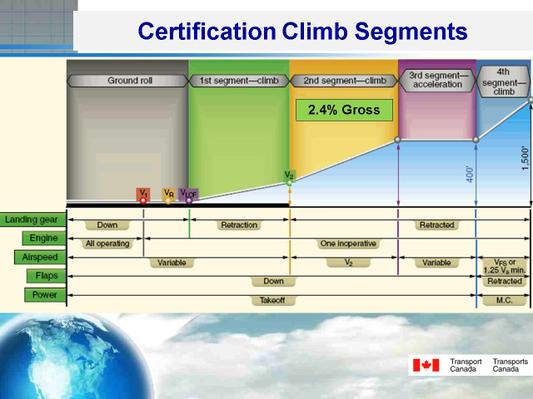Click the Power row label
533x399 pixels.
45,295
